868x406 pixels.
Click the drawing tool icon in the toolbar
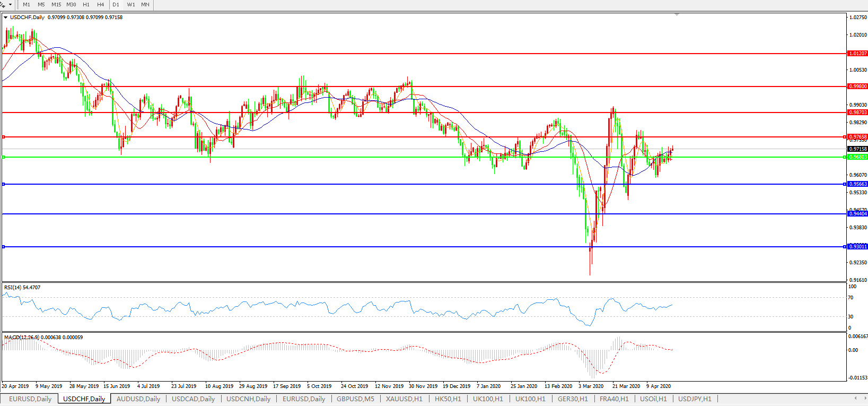tap(3, 4)
